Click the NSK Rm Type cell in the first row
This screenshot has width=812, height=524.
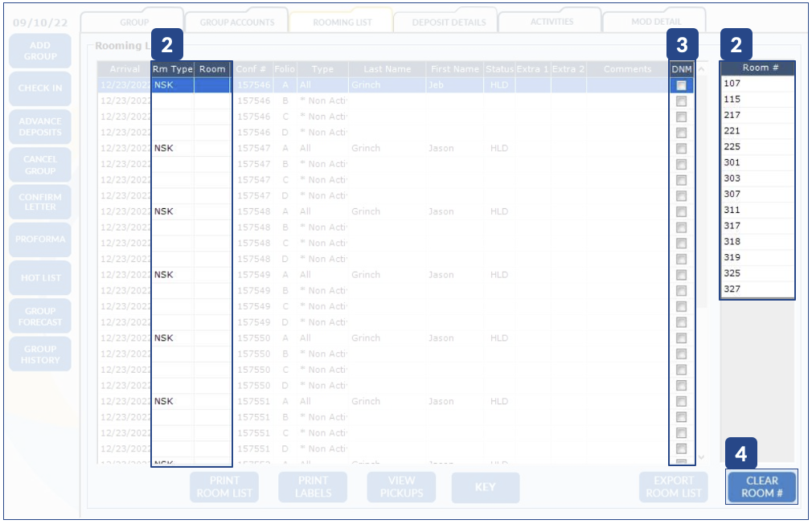point(172,84)
